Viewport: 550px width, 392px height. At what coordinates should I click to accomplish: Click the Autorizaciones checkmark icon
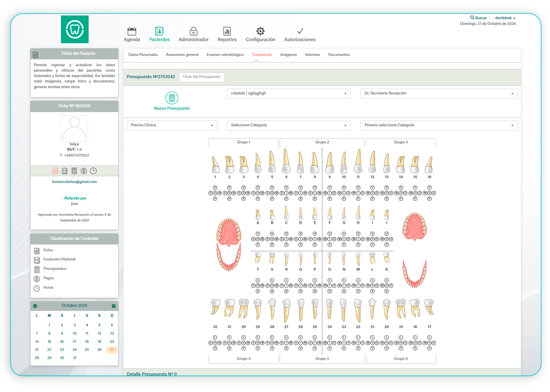click(300, 31)
